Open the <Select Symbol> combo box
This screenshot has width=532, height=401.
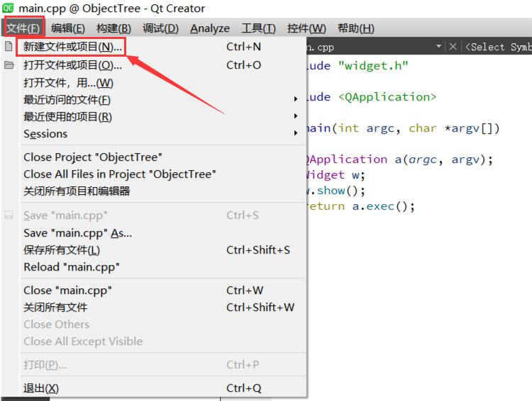[498, 47]
